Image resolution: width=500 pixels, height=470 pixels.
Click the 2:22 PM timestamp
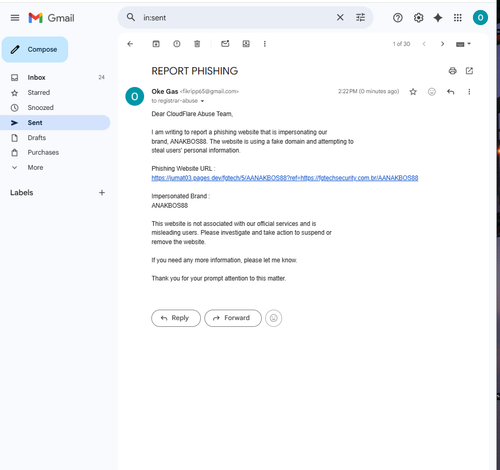tap(368, 91)
